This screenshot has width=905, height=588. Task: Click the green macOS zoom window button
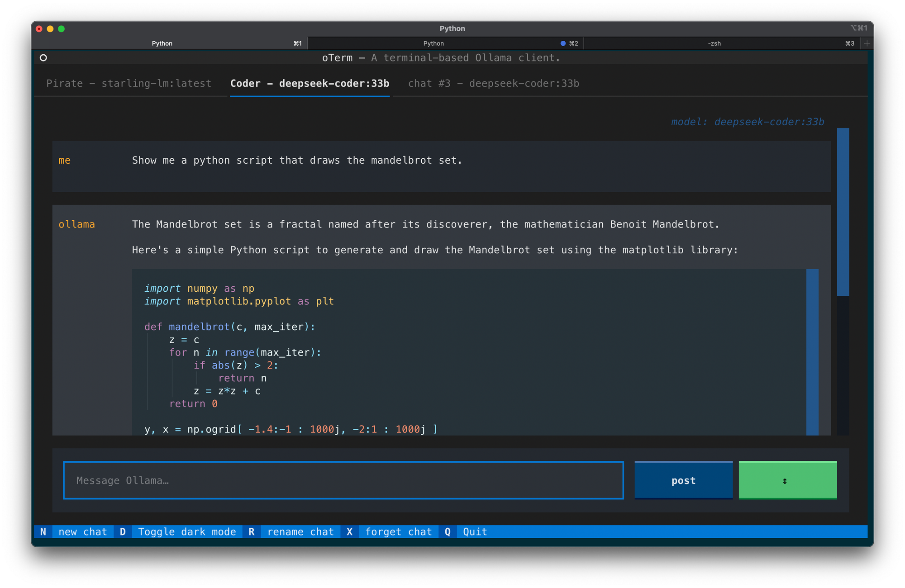(x=62, y=29)
